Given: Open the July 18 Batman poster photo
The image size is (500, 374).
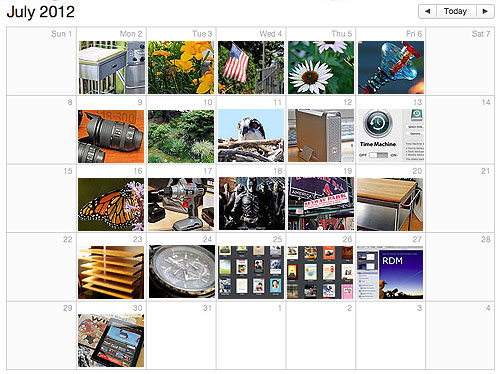Looking at the screenshot, I should (x=252, y=204).
